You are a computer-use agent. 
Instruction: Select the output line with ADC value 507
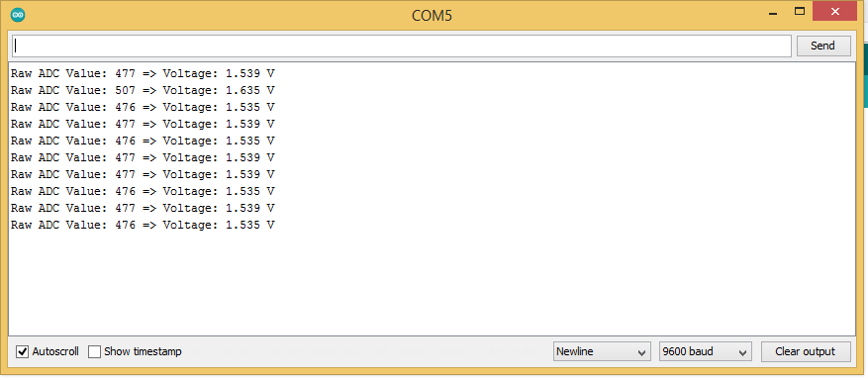coord(143,90)
